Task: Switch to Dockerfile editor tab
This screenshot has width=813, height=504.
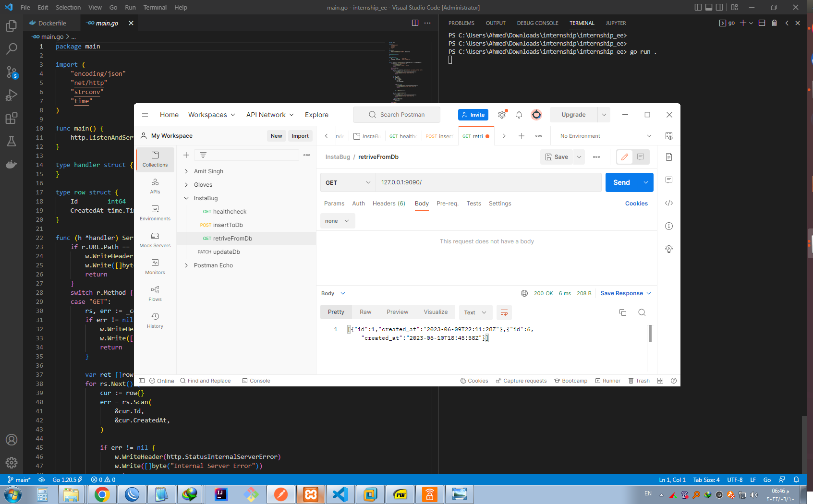Action: (52, 23)
